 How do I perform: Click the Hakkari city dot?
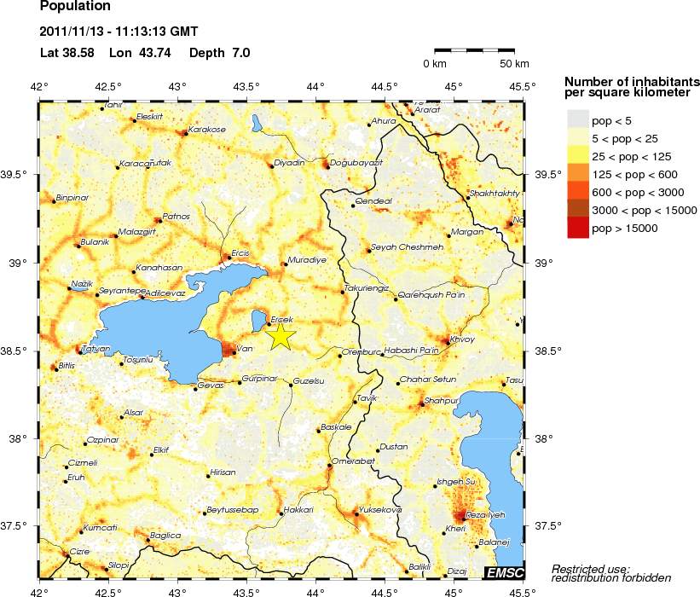(281, 513)
